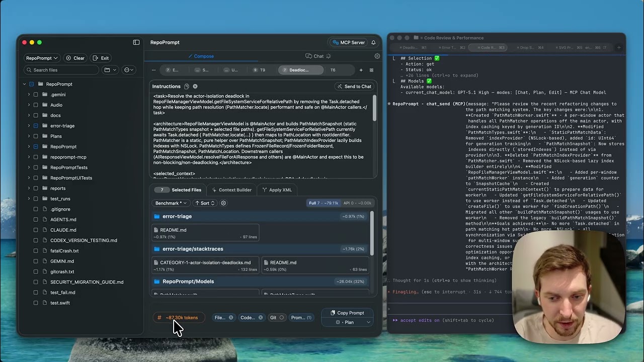Open the tab grid overview icon
The width and height of the screenshot is (644, 362).
click(x=372, y=70)
